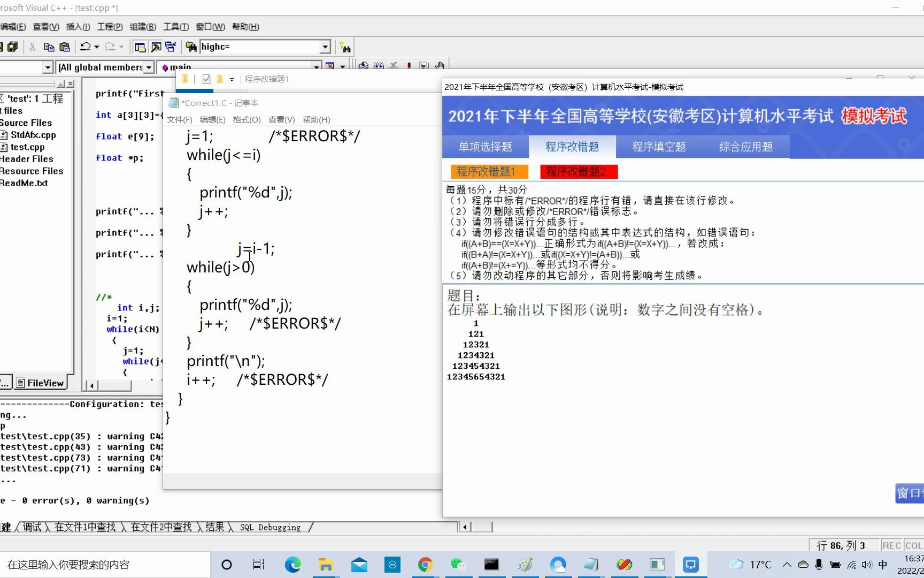Screen dimensions: 924x578
Task: Open the highc= search combo dropdown
Action: pos(326,47)
